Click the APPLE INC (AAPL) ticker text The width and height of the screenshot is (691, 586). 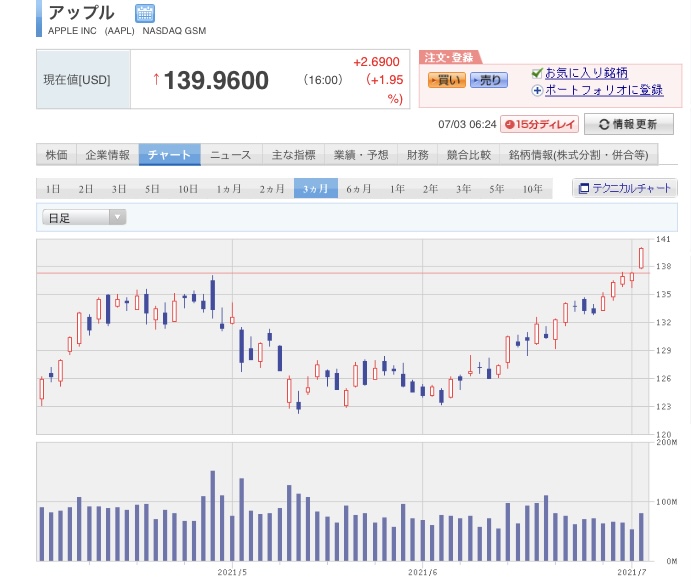tap(91, 31)
